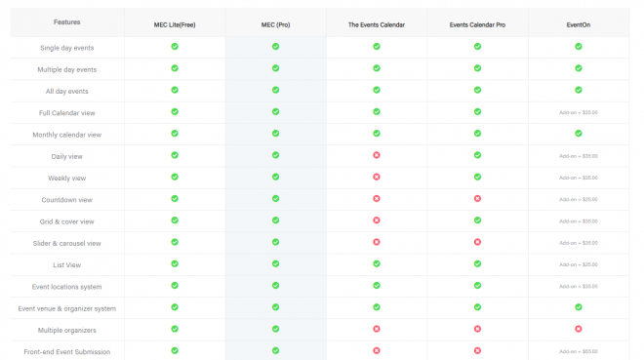Click red cross for The Events Calendar Daily view
Screen dimensions: 644x360
click(x=377, y=155)
